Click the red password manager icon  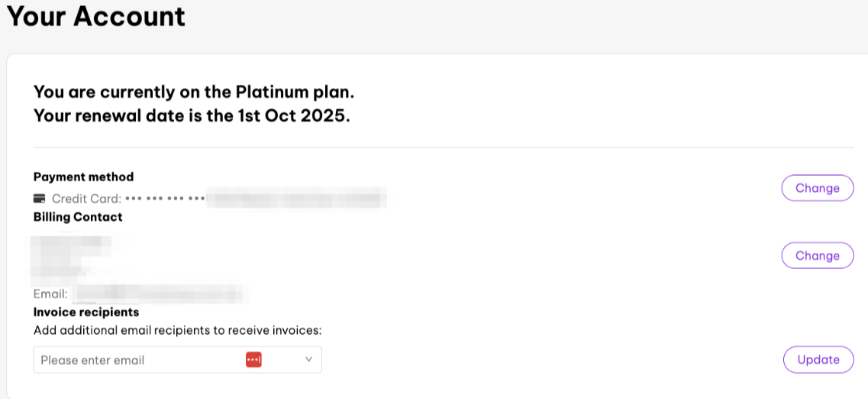coord(253,359)
